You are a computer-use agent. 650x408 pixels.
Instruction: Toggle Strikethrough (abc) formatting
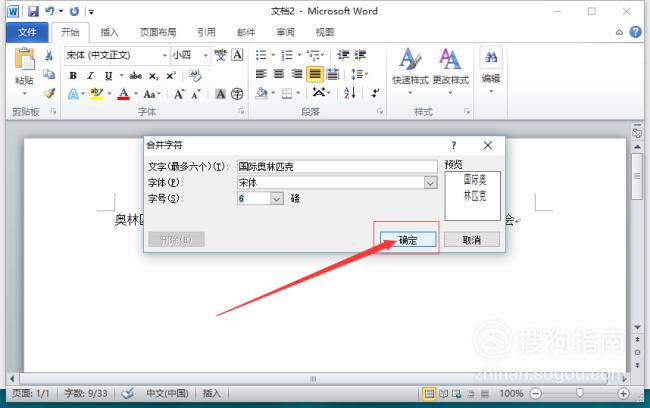[x=135, y=75]
